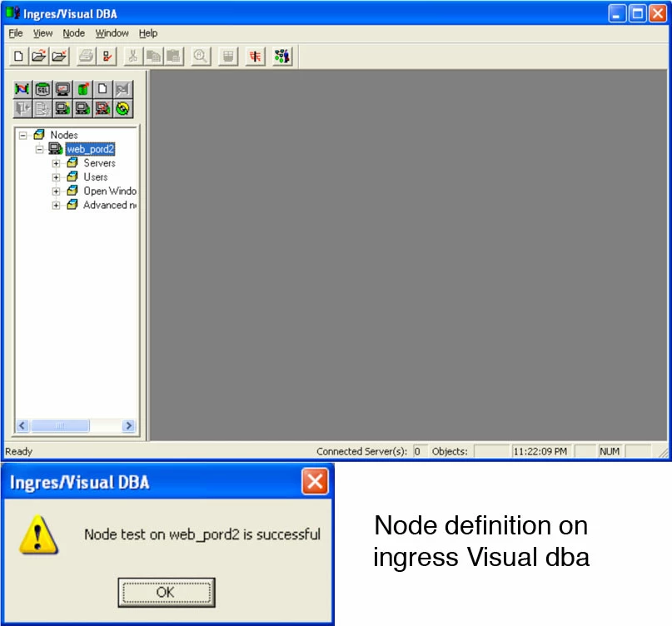Minimize the Ingres/Visual DBA main window

pyautogui.click(x=617, y=13)
